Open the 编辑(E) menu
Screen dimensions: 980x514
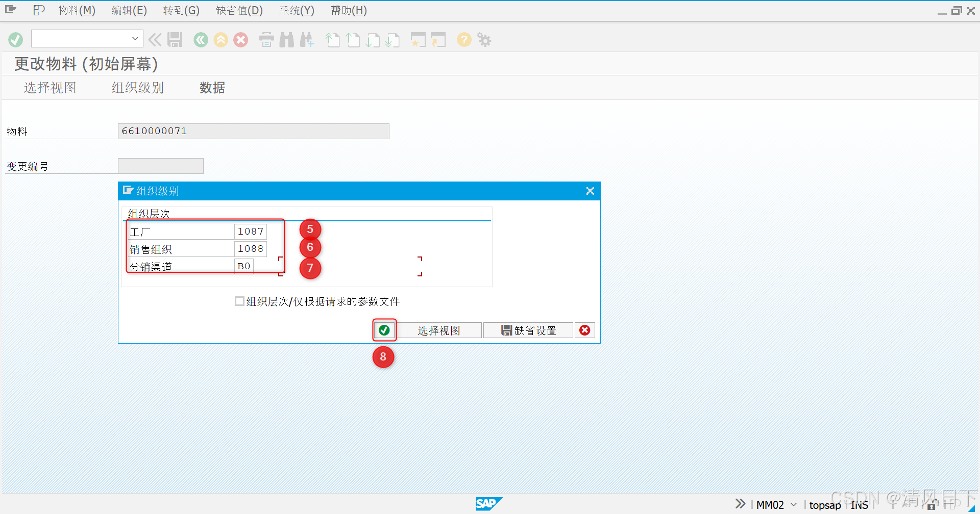[x=129, y=10]
